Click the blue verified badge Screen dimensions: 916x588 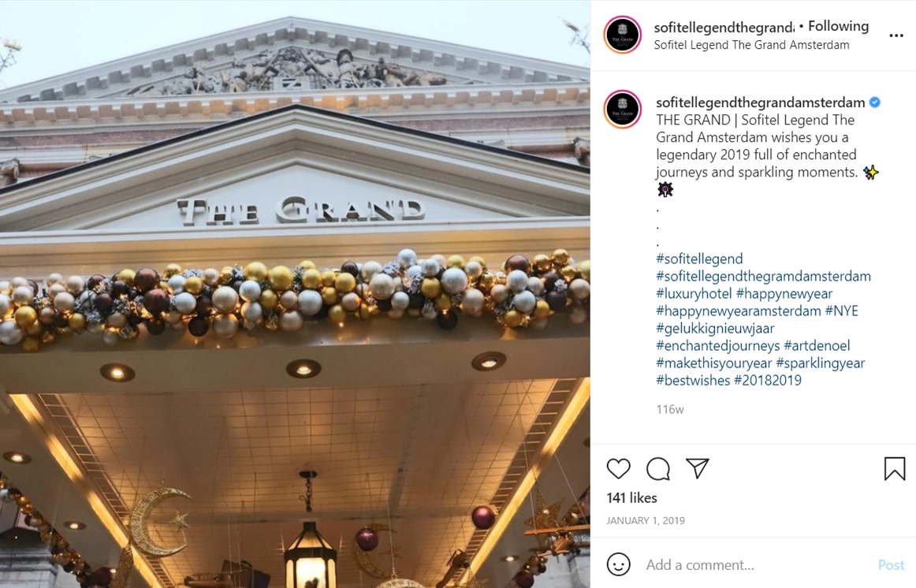pos(874,102)
